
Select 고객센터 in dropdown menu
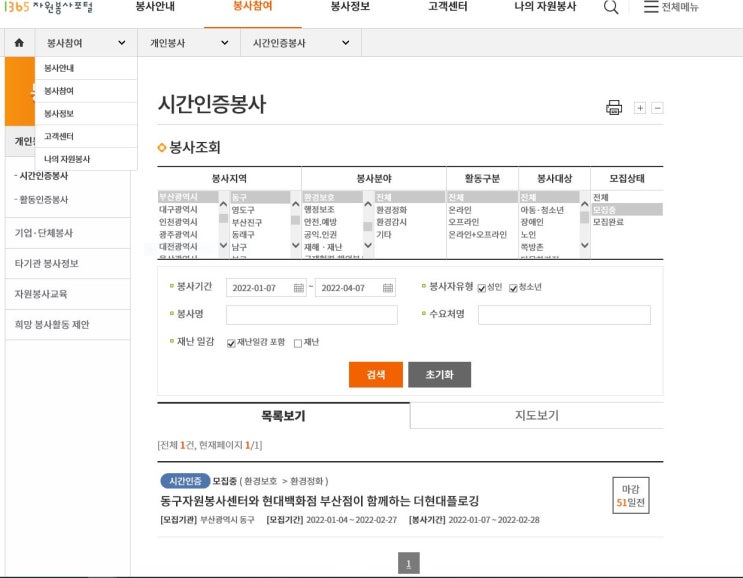(86, 136)
